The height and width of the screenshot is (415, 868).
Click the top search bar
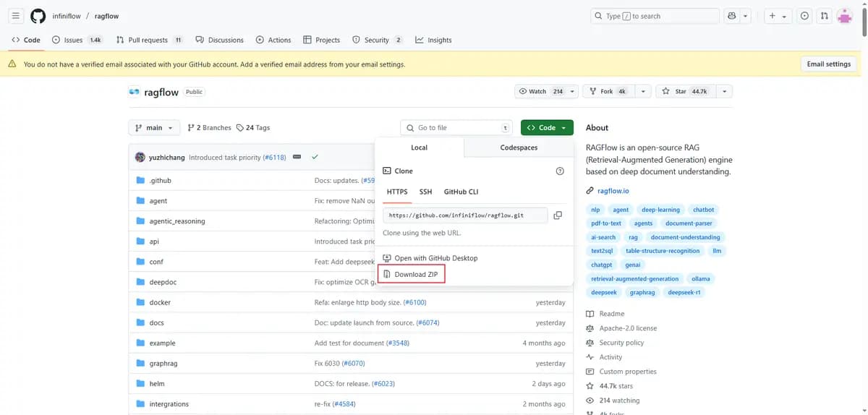[655, 16]
